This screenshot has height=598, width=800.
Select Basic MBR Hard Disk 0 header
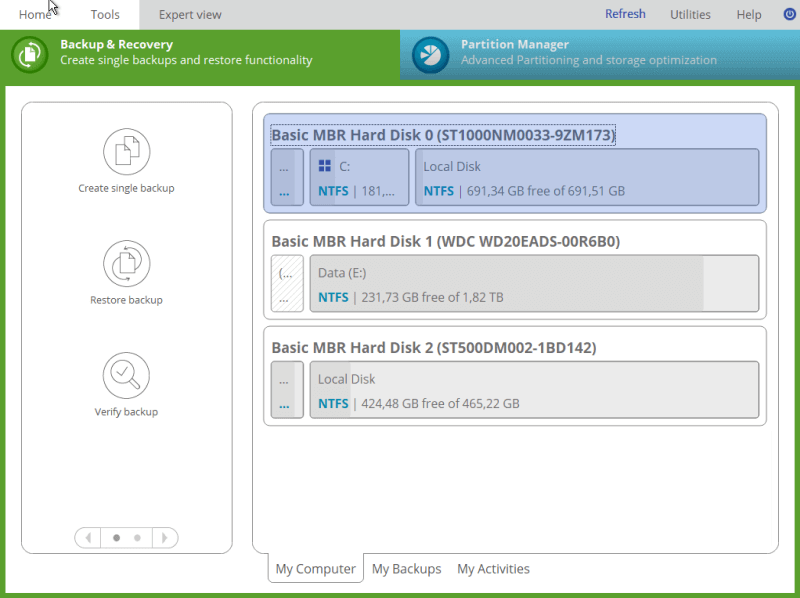pyautogui.click(x=443, y=135)
